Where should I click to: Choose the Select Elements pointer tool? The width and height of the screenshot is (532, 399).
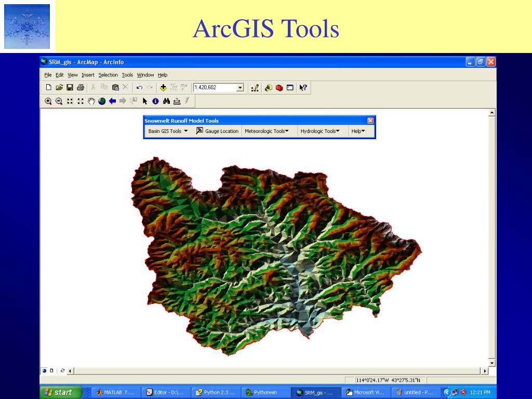[145, 101]
